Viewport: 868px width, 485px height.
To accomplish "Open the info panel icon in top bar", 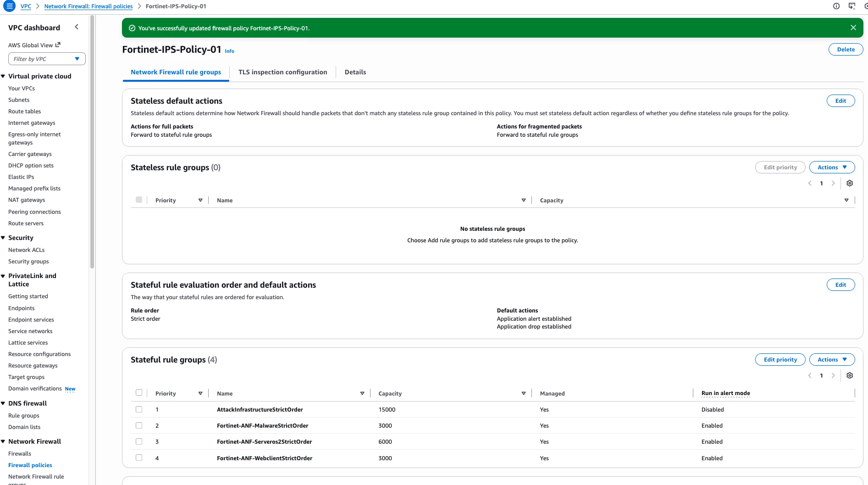I will click(x=836, y=6).
